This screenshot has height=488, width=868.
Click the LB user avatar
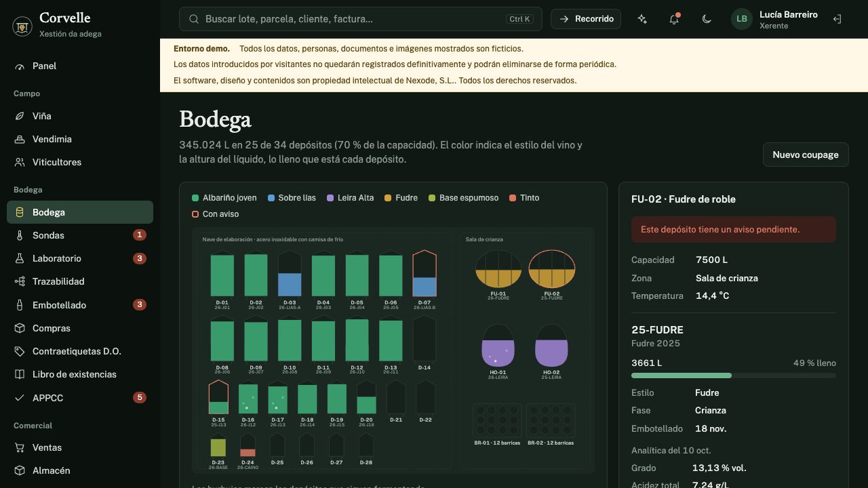point(742,19)
